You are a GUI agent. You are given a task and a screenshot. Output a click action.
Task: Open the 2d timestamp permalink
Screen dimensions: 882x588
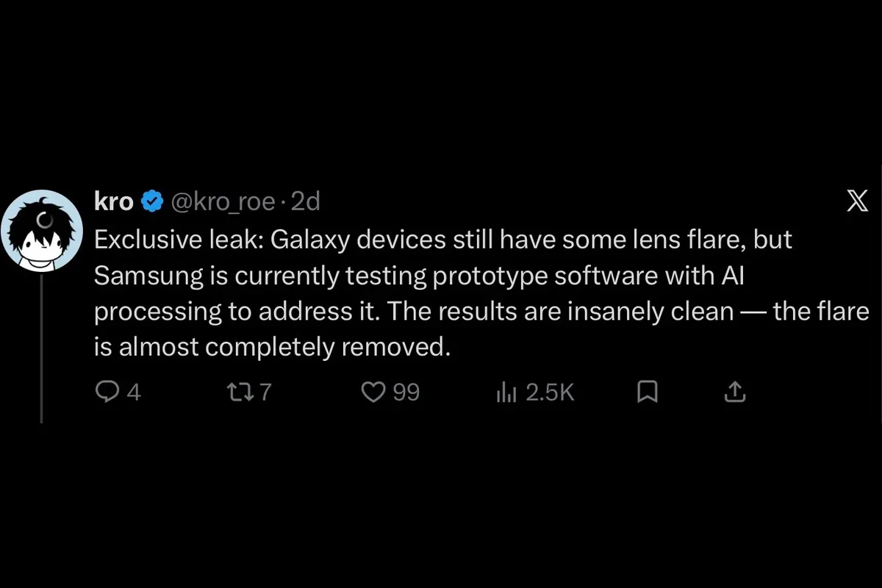(306, 201)
